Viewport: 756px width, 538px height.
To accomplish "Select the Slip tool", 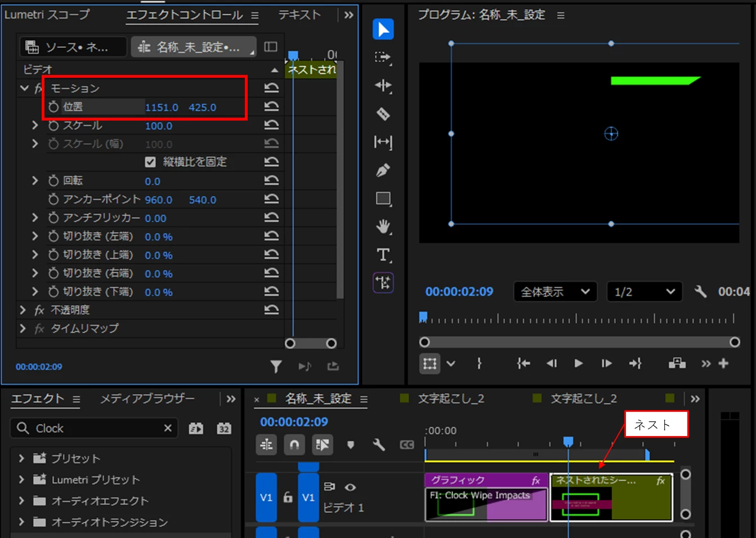I will coord(383,142).
